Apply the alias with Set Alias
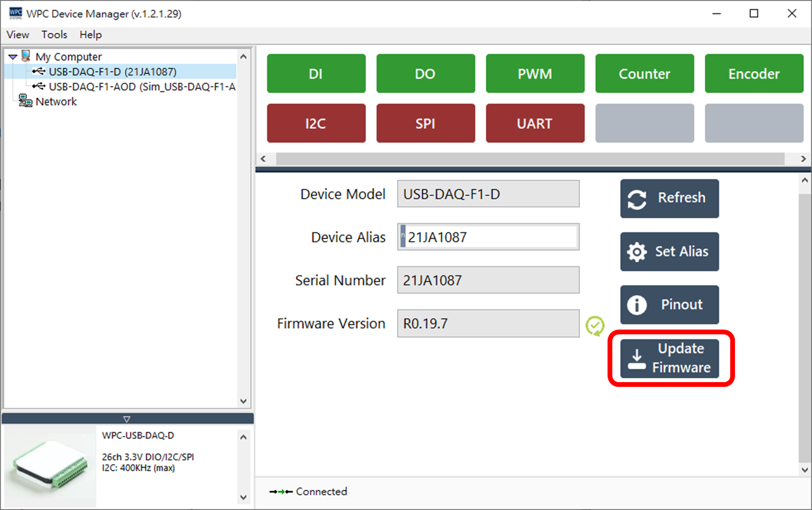The image size is (812, 510). tap(669, 252)
